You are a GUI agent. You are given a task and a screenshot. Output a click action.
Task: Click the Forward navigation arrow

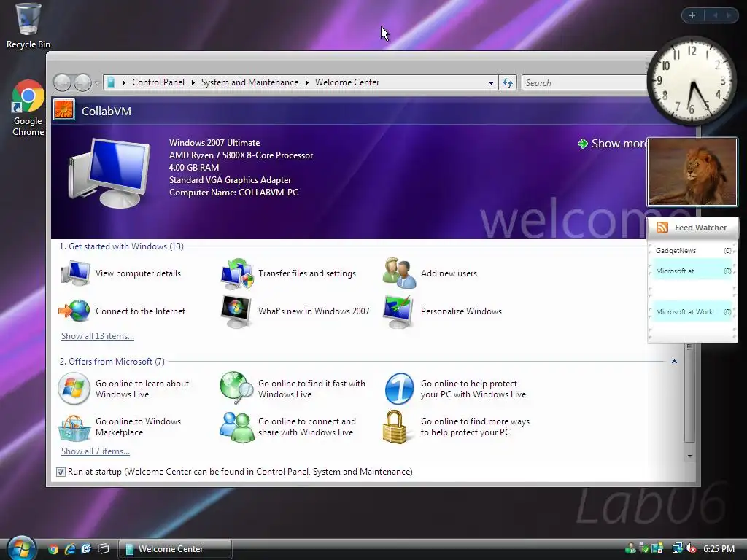[83, 83]
